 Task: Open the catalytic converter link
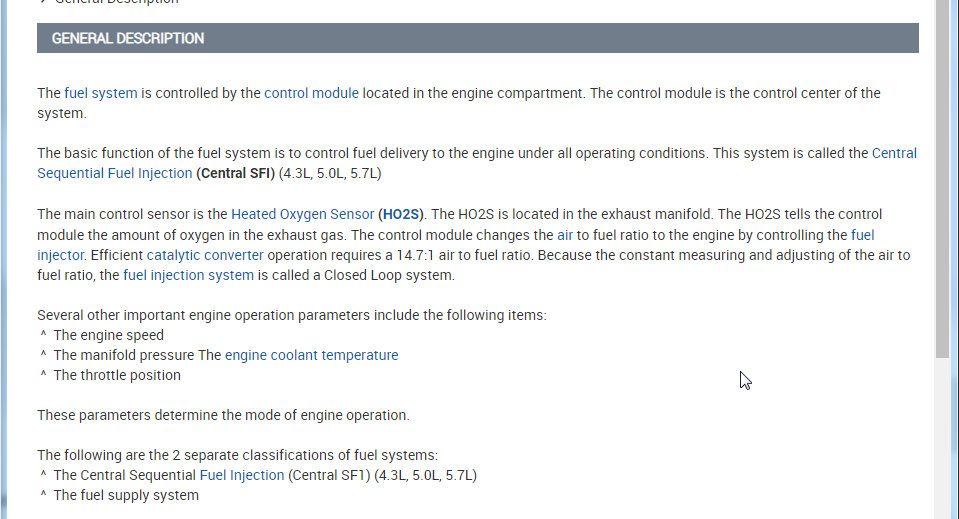point(205,255)
